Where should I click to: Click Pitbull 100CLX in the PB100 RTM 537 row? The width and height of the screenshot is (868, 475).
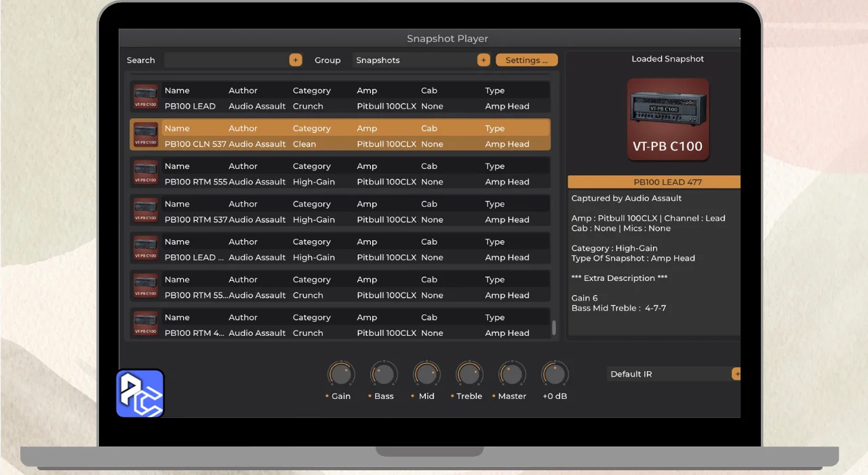pos(387,220)
